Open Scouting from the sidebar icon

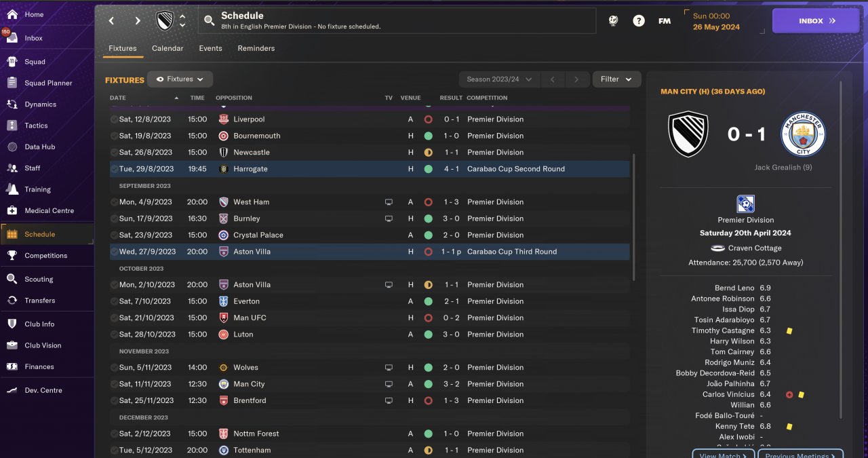coord(12,279)
